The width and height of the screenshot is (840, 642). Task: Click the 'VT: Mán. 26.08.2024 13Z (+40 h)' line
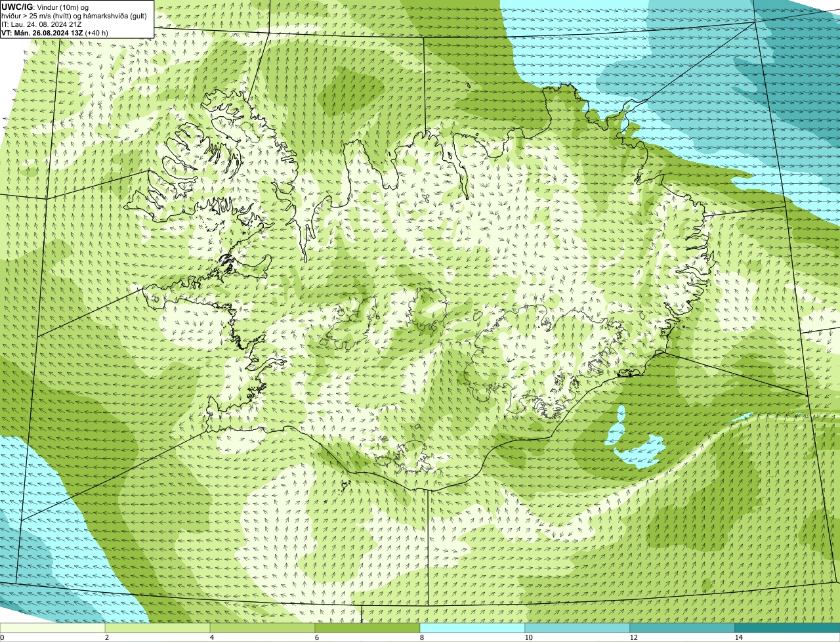coord(55,32)
